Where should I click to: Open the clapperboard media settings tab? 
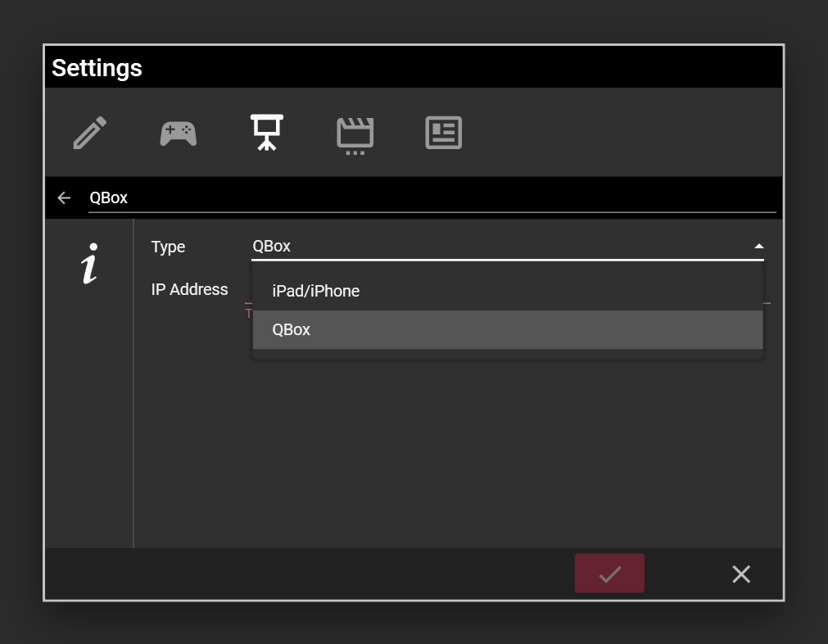coord(355,134)
